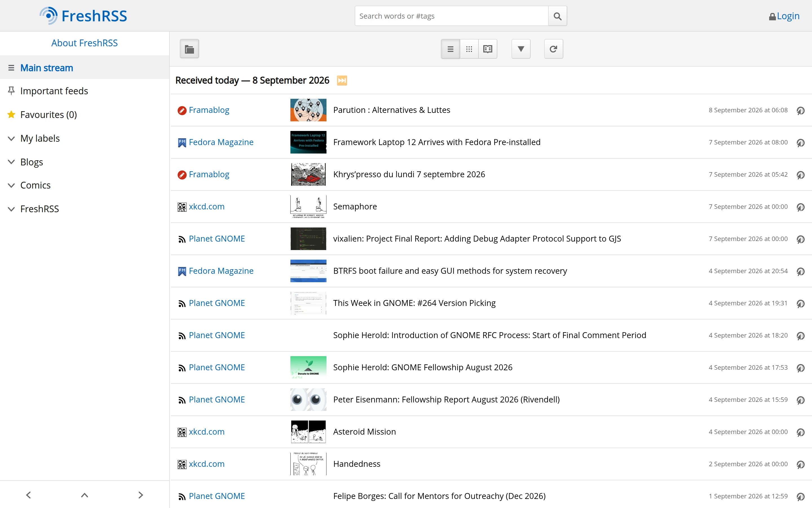
Task: Click into the search words field
Action: click(x=451, y=16)
